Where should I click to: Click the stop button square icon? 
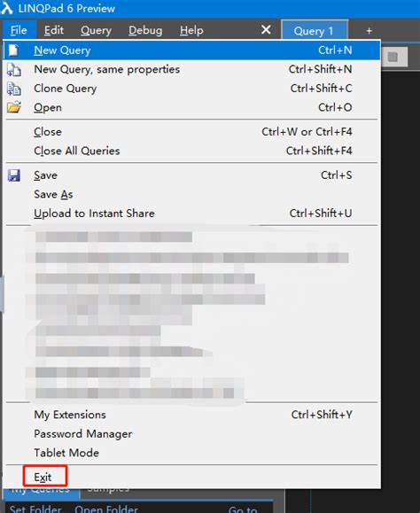pyautogui.click(x=393, y=57)
